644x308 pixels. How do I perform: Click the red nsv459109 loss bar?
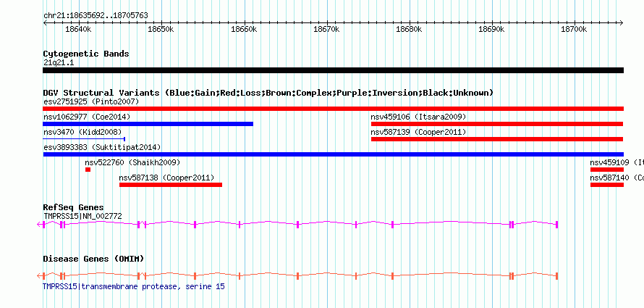point(607,170)
